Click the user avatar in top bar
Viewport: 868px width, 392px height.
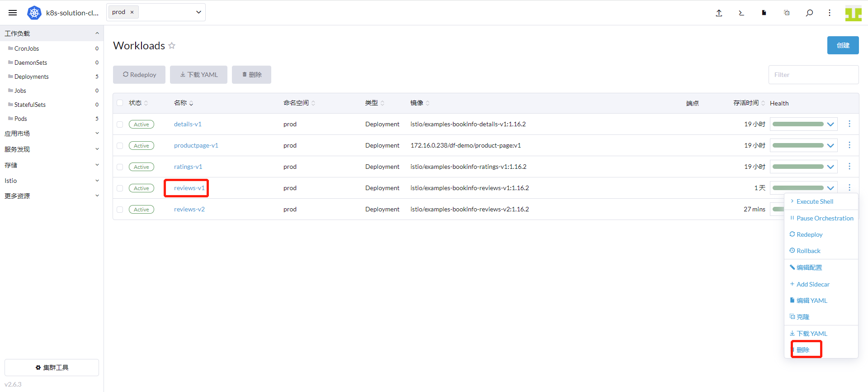[x=853, y=13]
